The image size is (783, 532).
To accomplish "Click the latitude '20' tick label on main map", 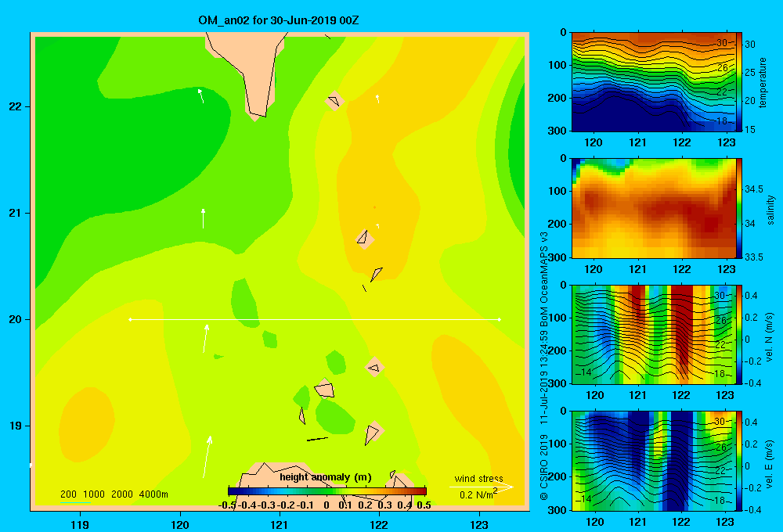I will 16,319.
